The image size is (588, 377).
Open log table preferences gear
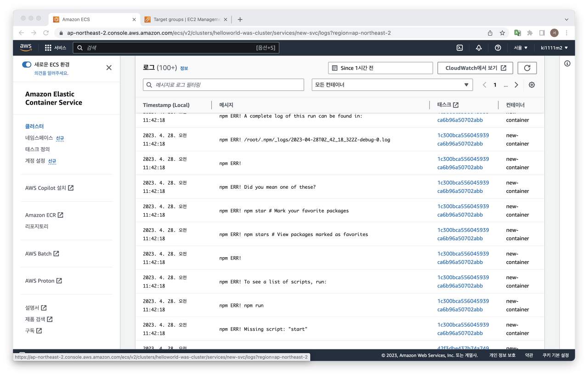[x=532, y=85]
